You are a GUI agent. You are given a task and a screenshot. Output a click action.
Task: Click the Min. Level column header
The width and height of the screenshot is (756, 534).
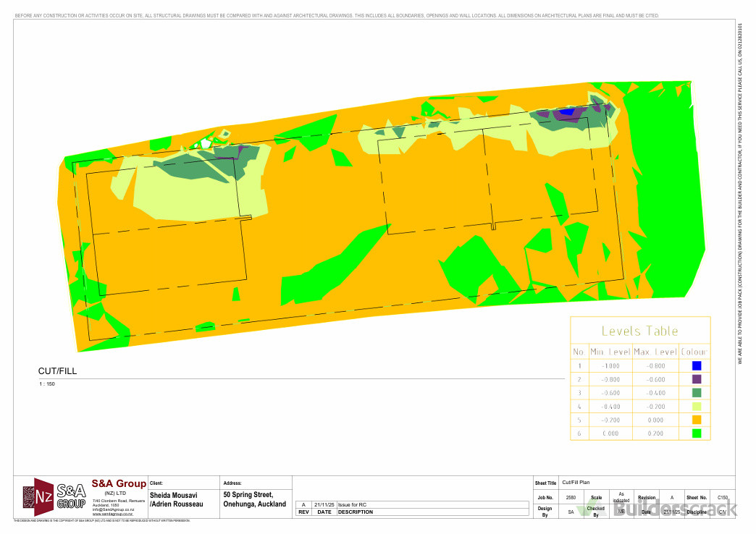coord(609,352)
